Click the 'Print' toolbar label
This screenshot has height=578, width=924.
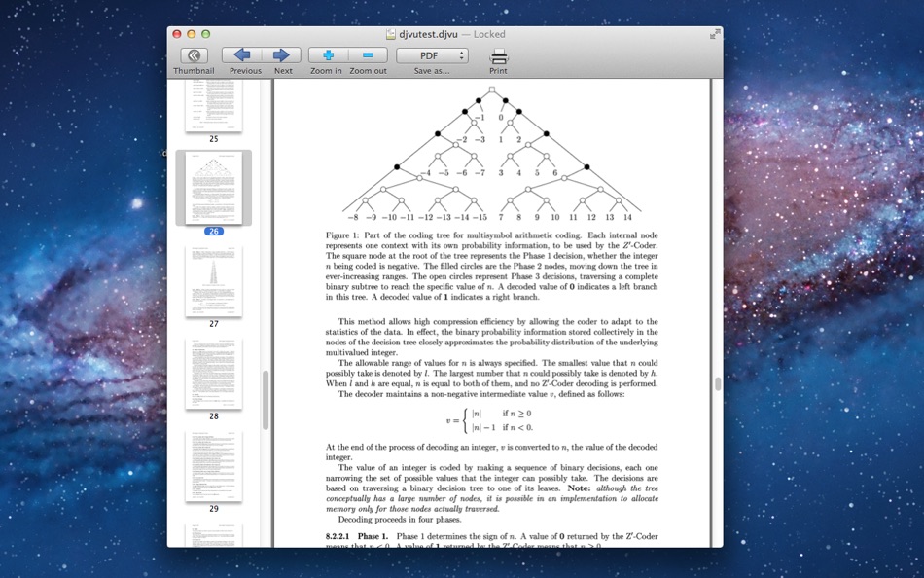click(498, 71)
